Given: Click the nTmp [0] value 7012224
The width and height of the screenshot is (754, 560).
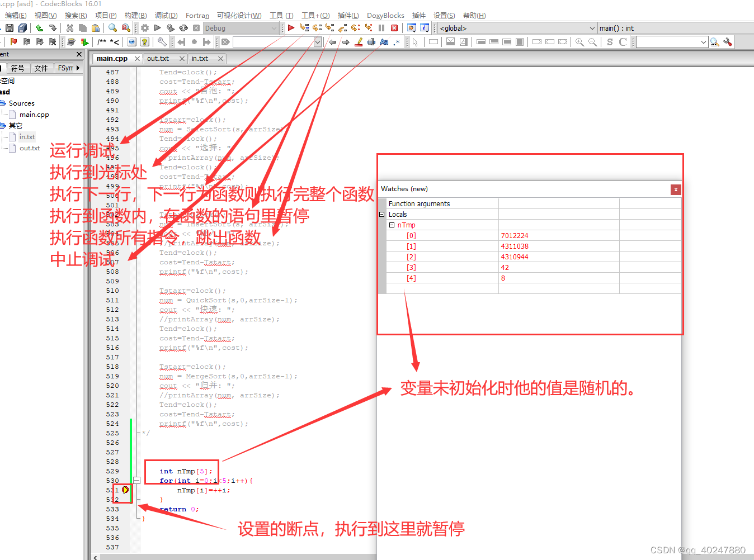Looking at the screenshot, I should [515, 236].
